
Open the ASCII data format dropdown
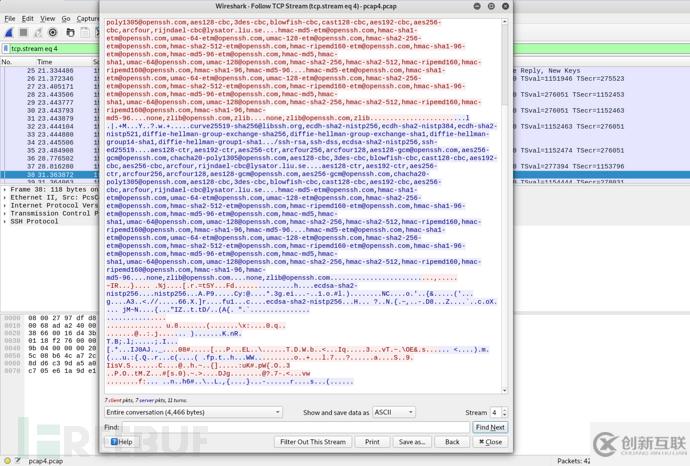[x=393, y=412]
